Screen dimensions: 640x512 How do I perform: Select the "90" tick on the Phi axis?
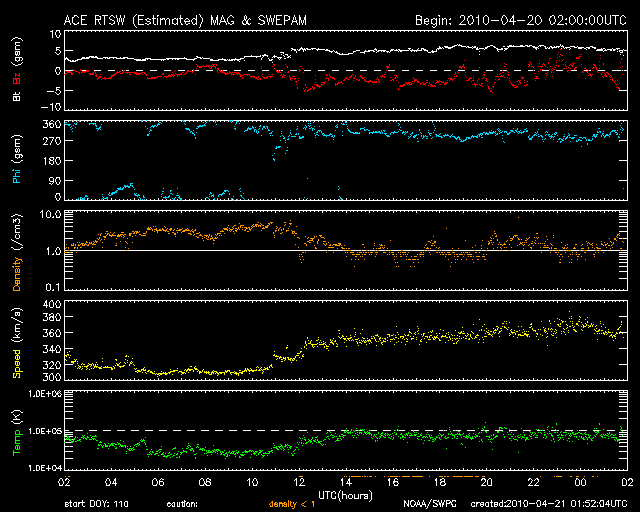55,180
